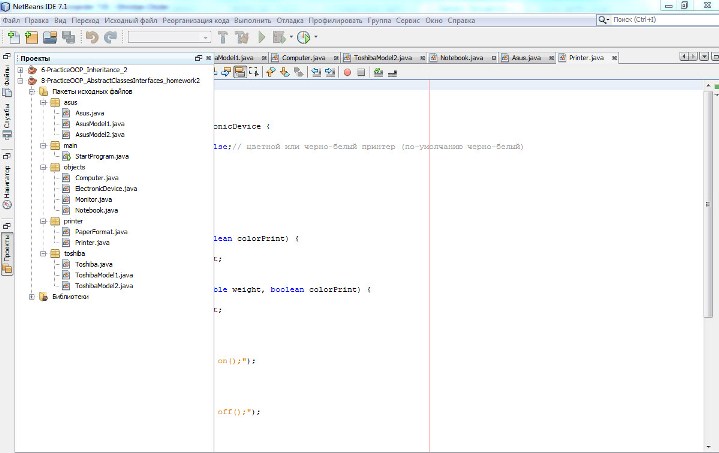This screenshot has width=719, height=453.
Task: Click the Build Project hammer icon
Action: (222, 37)
